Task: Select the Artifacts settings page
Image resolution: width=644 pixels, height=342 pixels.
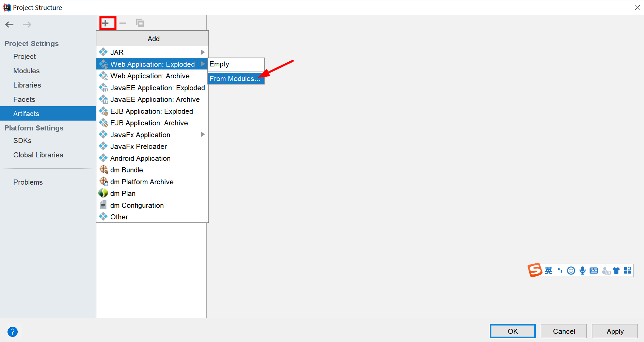Action: click(x=48, y=113)
